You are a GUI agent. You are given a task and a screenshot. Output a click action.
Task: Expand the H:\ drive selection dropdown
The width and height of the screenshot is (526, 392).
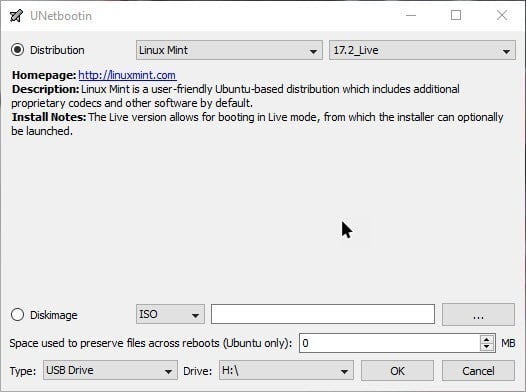tap(286, 370)
